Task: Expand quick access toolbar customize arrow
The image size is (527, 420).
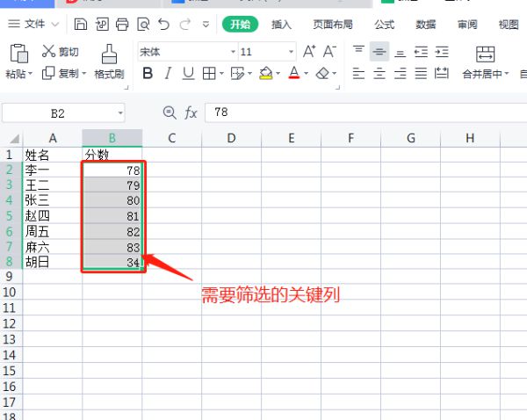Action: (x=206, y=25)
